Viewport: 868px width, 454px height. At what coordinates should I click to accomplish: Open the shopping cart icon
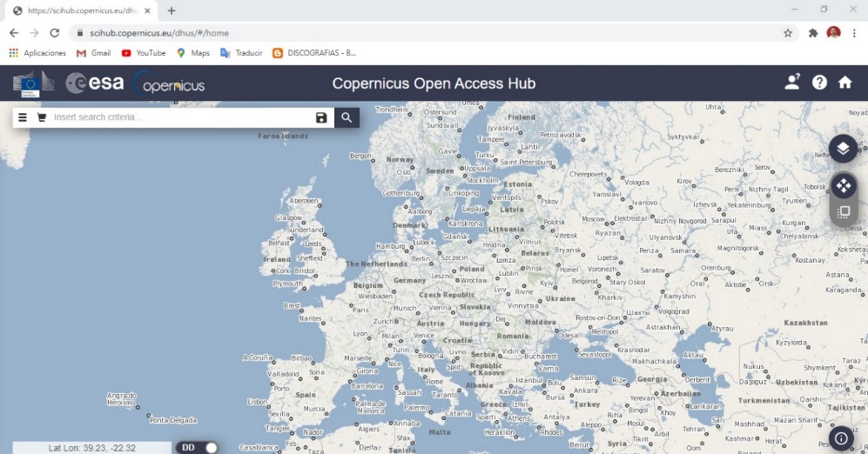(x=42, y=117)
